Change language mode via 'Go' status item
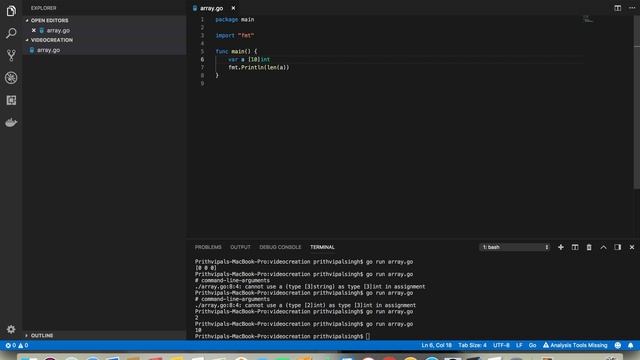The image size is (640, 360). point(532,345)
